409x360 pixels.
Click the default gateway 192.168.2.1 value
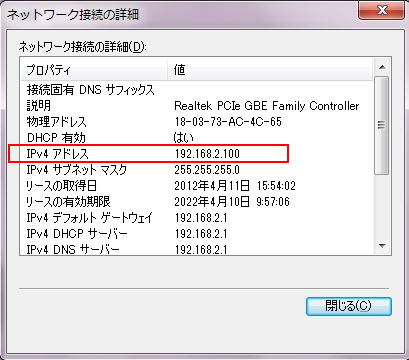[201, 218]
